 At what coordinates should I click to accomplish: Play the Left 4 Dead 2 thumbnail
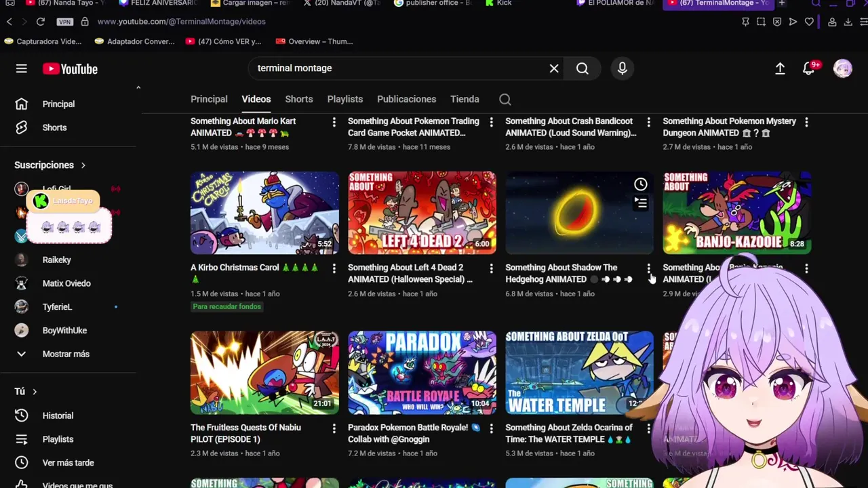pos(422,213)
